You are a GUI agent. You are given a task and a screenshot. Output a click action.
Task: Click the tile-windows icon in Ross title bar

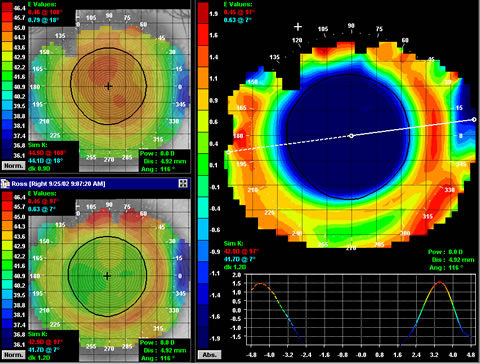pos(183,183)
